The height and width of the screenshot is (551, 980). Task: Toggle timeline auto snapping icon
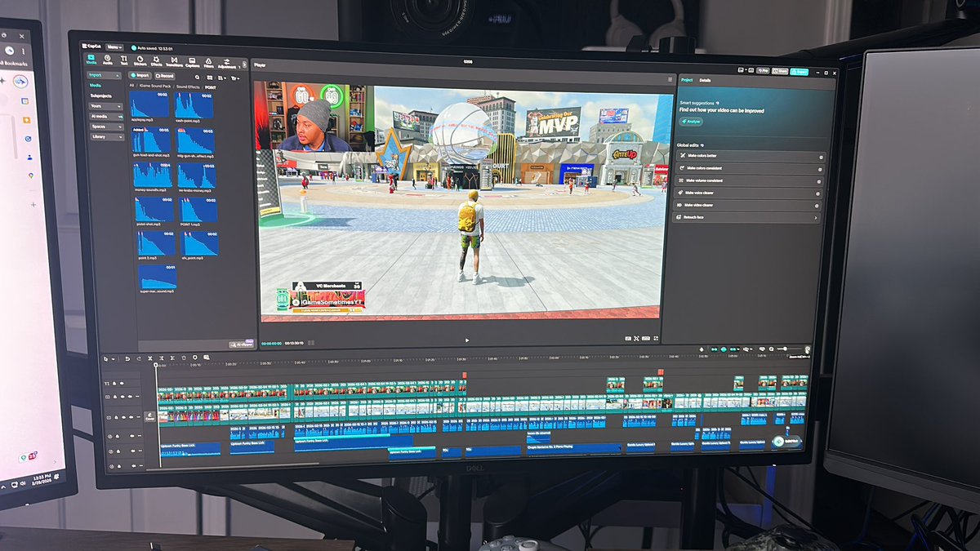[x=724, y=349]
